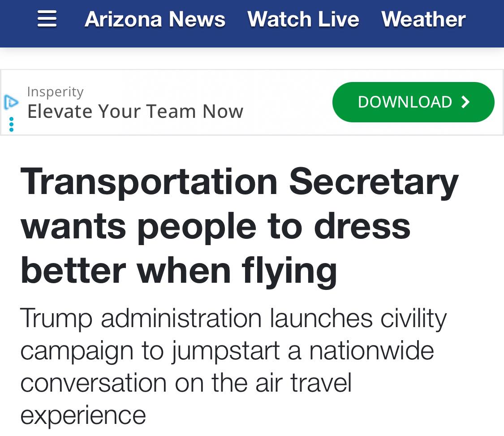Open the "Elevate Your Team Now" ad text

point(135,111)
